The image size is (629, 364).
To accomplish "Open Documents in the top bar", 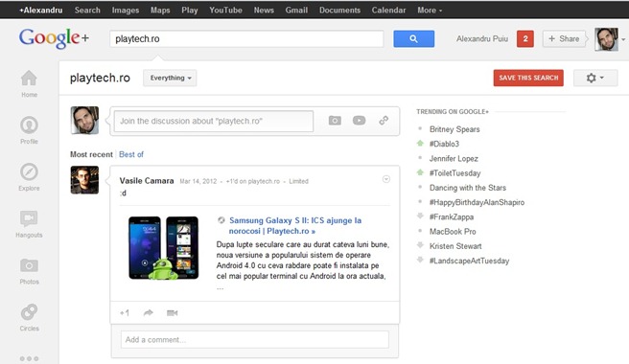I will pyautogui.click(x=339, y=10).
